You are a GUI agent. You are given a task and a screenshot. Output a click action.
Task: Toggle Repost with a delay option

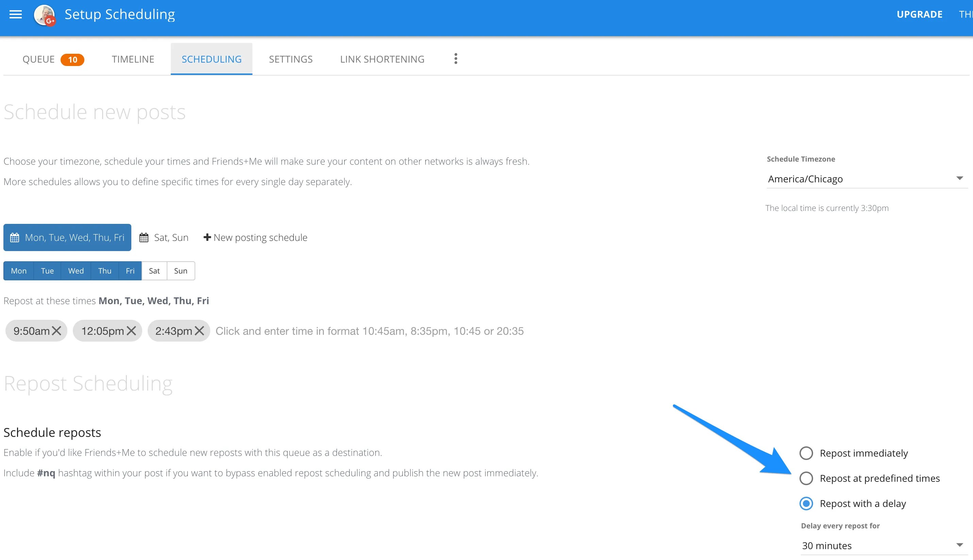tap(807, 503)
